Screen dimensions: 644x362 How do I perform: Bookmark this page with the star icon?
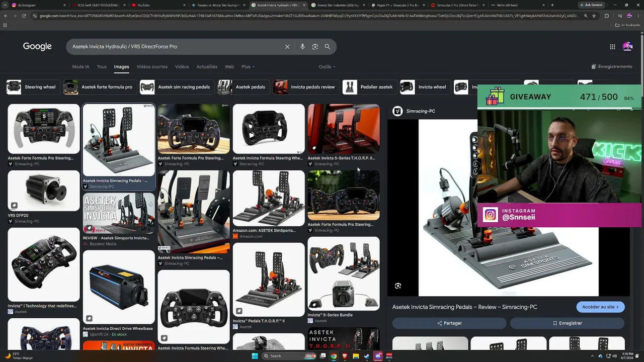tap(594, 16)
